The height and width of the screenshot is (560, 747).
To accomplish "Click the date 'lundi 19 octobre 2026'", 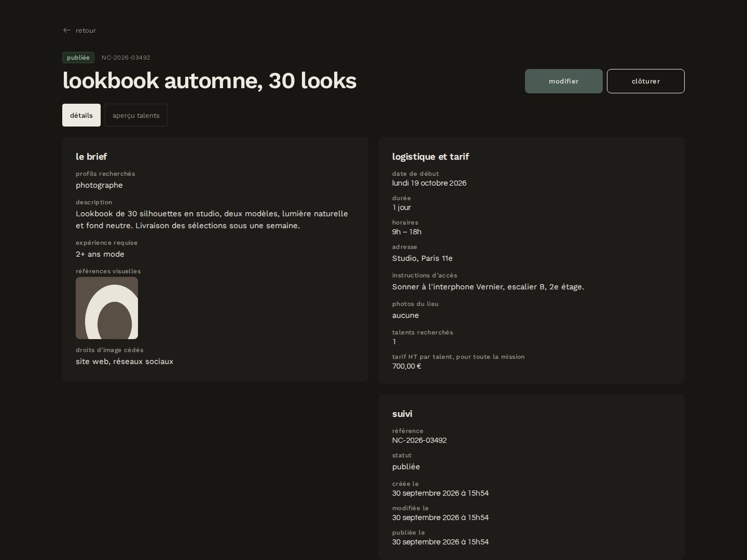I will [x=429, y=183].
